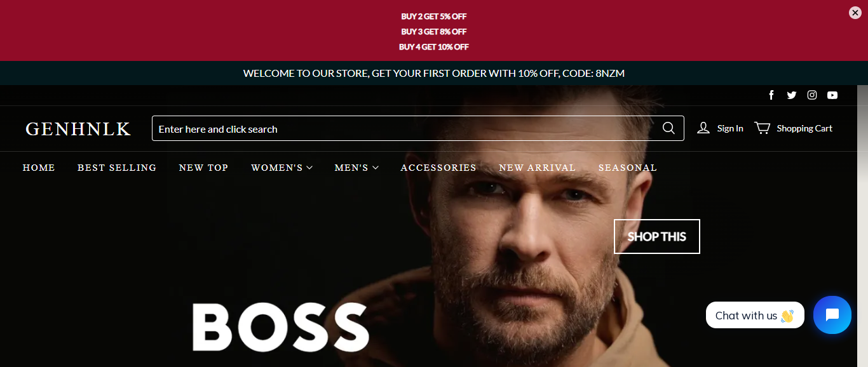Click the Sign In user icon

coord(703,128)
